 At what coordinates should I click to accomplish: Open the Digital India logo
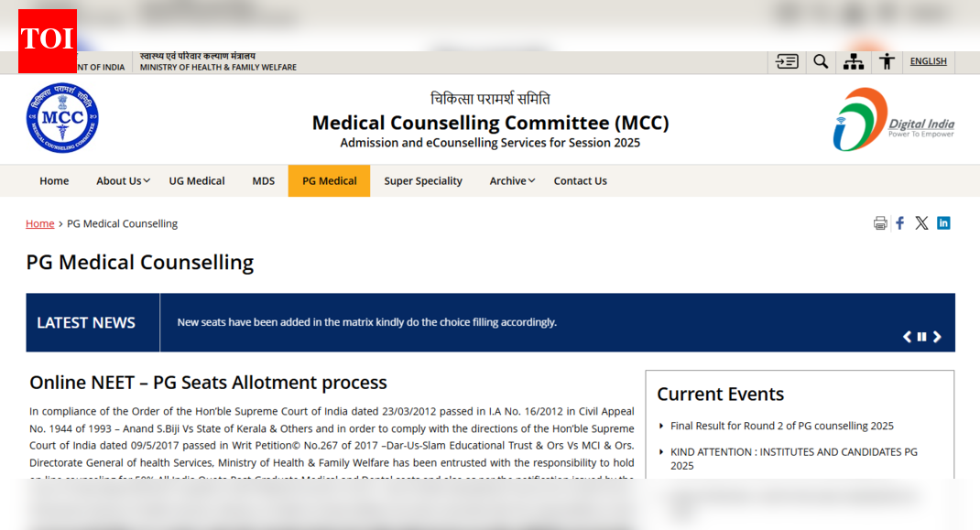coord(893,119)
